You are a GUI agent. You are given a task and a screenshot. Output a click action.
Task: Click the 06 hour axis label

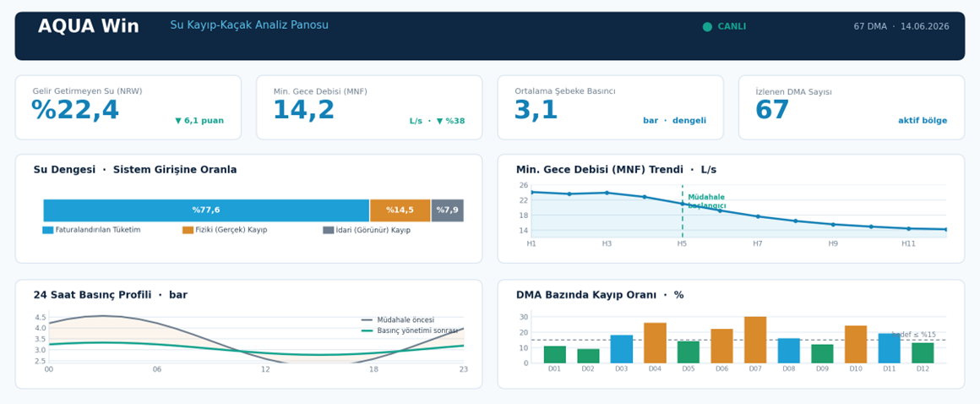[157, 369]
